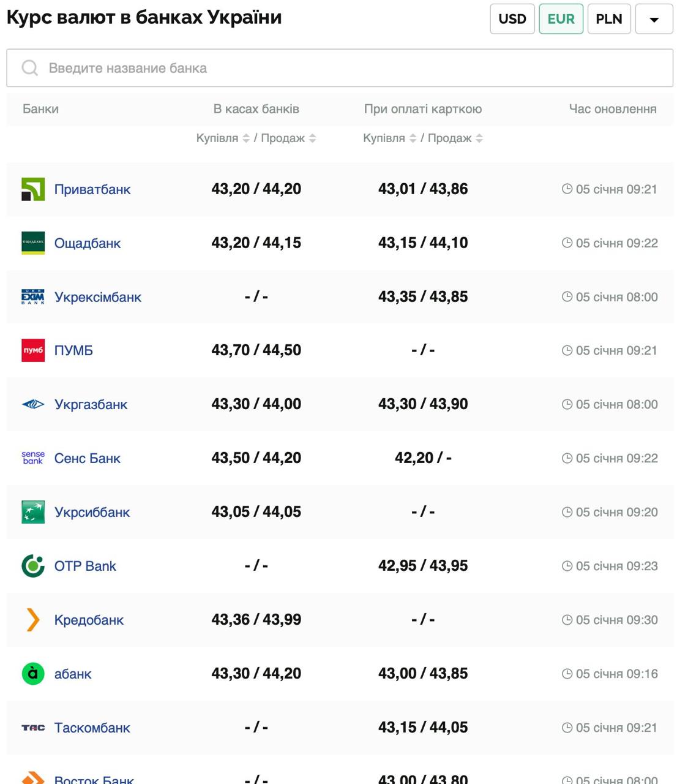Screen dimensions: 688x784
Task: Switch to the PLN currency tab
Action: pos(609,19)
